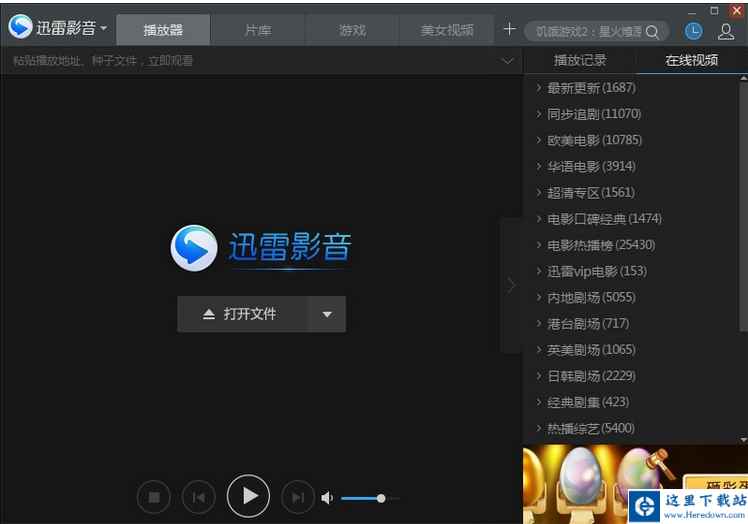The height and width of the screenshot is (524, 748).
Task: Select 热播综艺 (5400) in the list
Action: [585, 429]
